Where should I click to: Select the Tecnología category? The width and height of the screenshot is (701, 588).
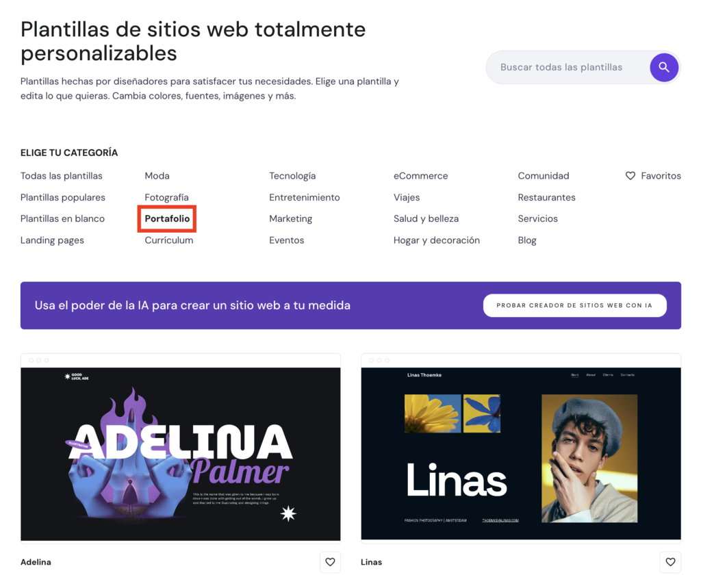tap(292, 176)
